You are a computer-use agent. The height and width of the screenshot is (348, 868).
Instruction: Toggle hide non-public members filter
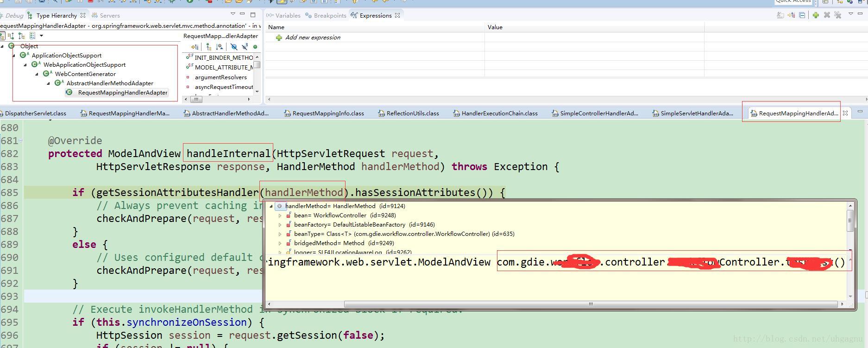tap(255, 47)
